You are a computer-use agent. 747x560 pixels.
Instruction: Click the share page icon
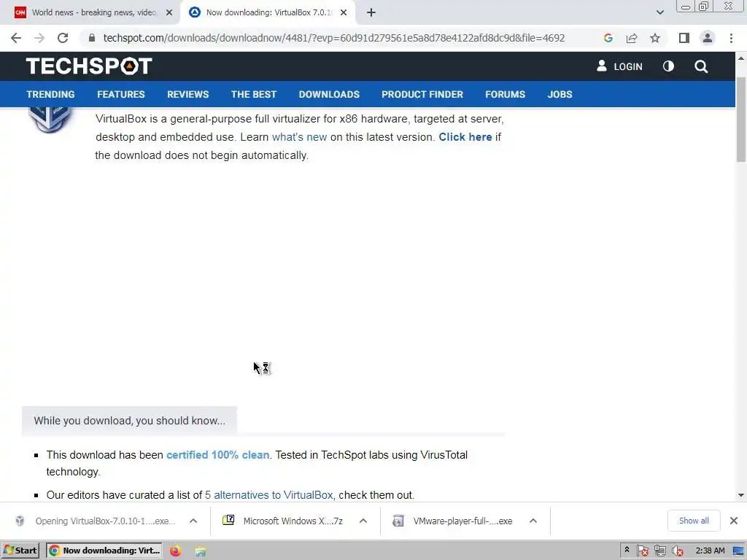point(632,38)
